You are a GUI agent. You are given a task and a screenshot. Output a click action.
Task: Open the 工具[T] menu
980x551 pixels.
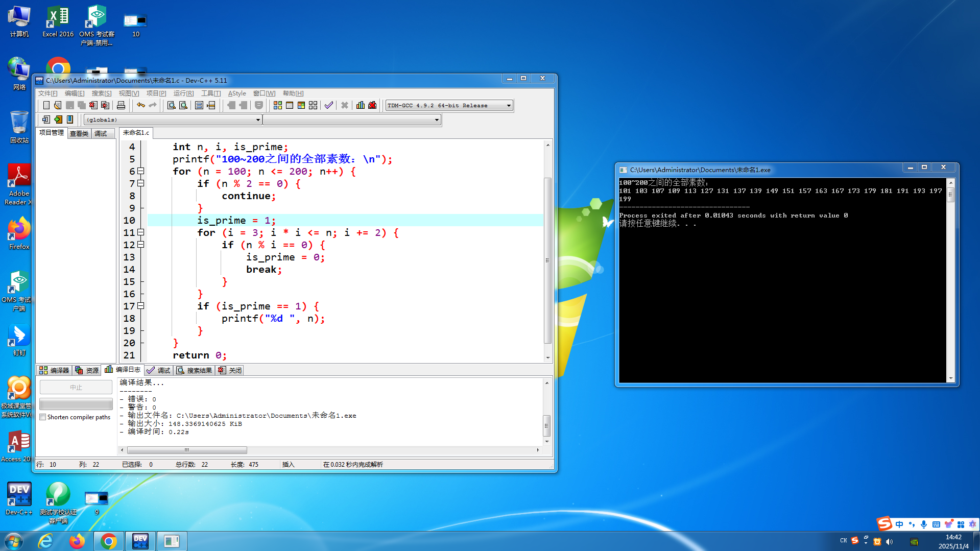(210, 93)
